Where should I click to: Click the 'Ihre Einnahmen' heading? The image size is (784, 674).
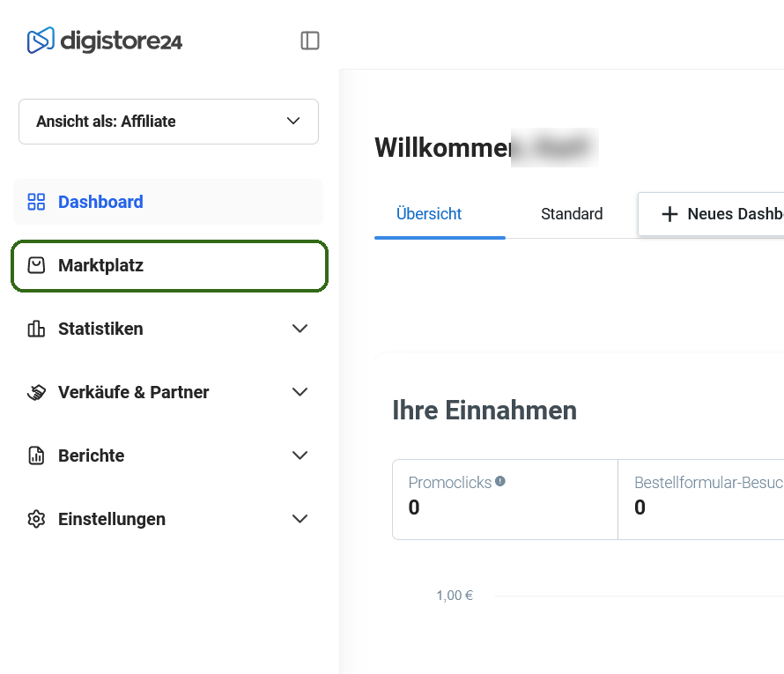pos(484,411)
